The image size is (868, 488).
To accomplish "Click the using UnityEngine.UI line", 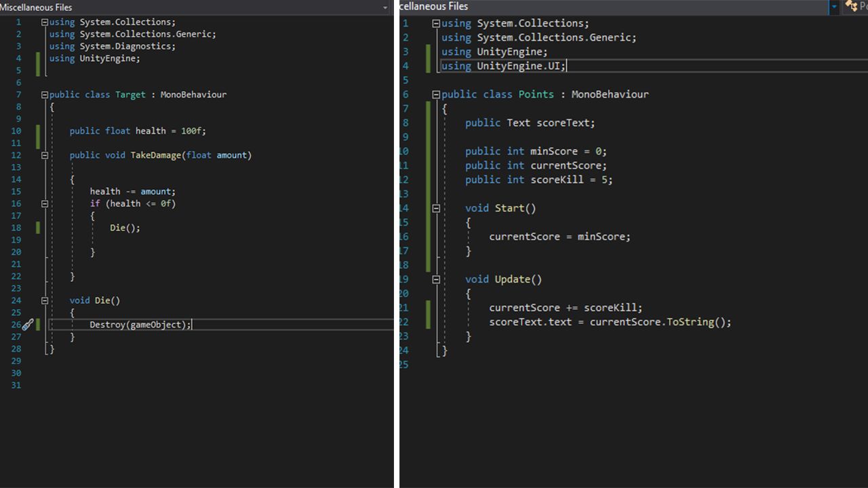I will (502, 66).
